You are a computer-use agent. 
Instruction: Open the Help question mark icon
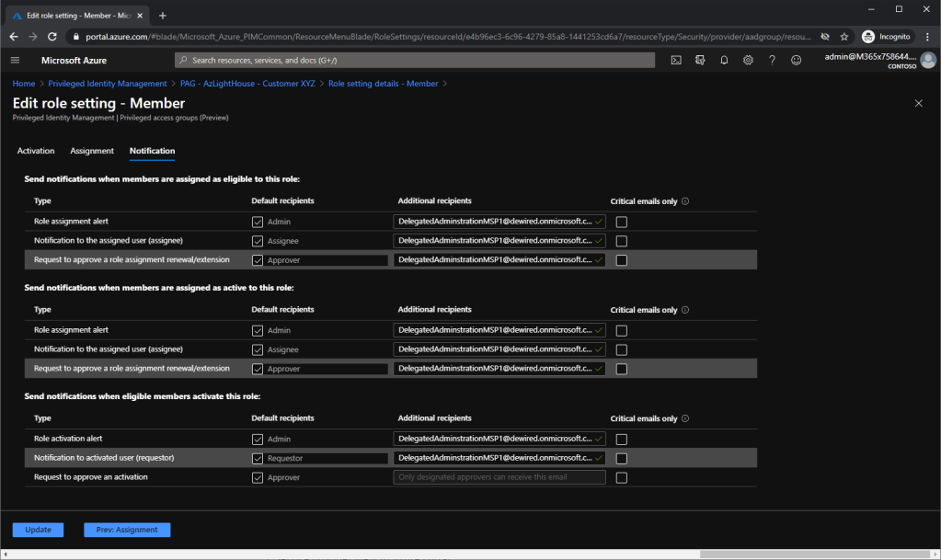(x=772, y=60)
